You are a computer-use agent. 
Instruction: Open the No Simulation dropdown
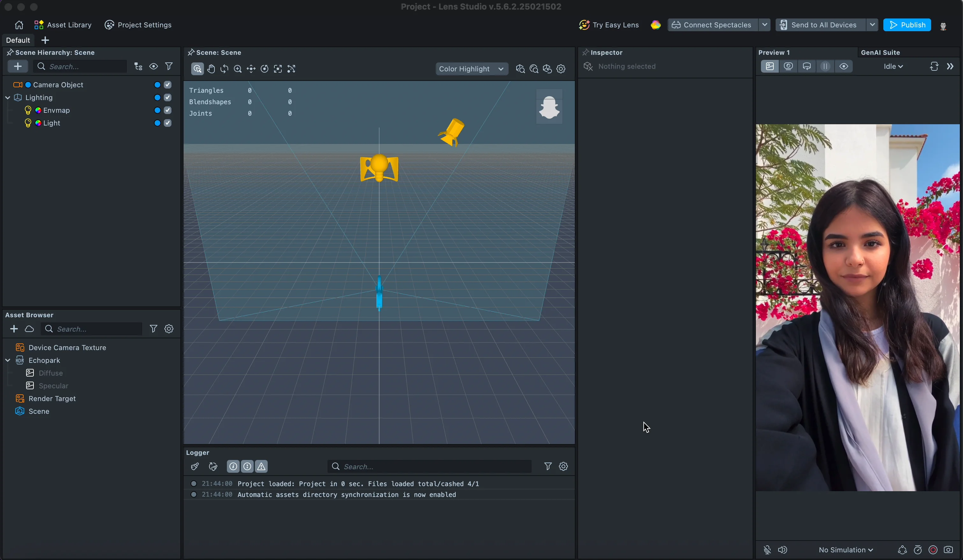(846, 550)
